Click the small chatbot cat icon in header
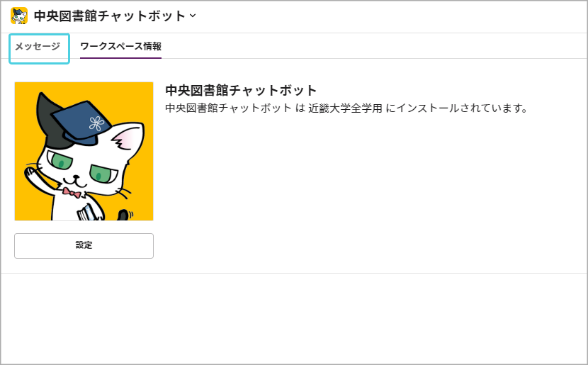Image resolution: width=588 pixels, height=365 pixels. [x=19, y=16]
